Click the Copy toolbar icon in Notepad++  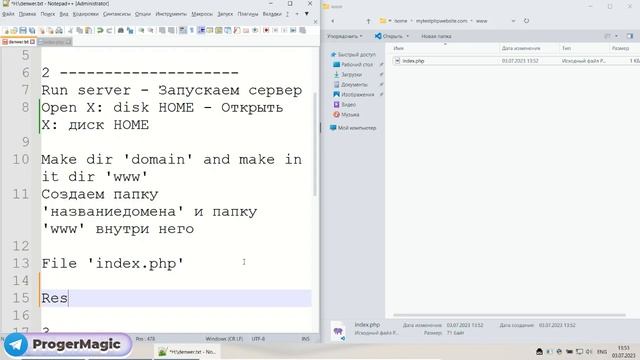coord(80,31)
